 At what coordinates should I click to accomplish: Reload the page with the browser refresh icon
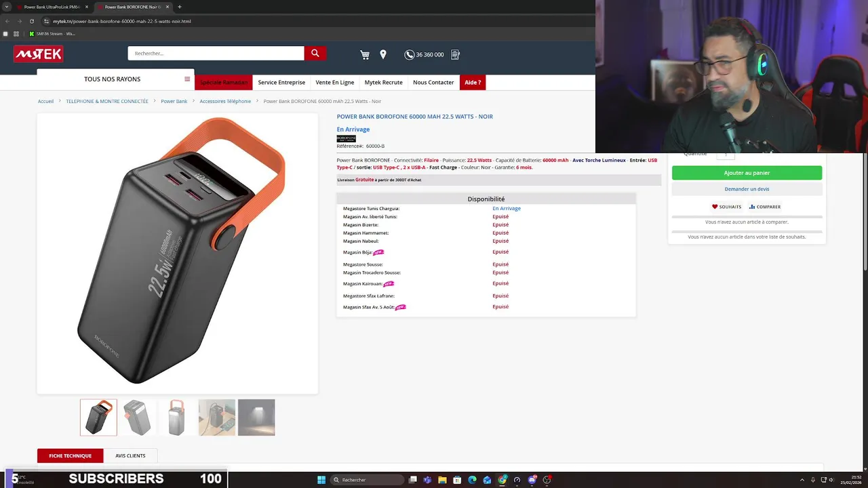pos(31,21)
